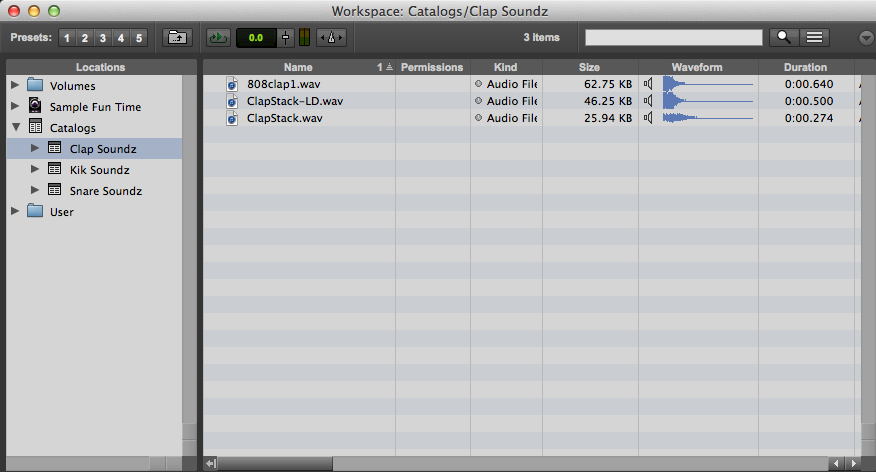Select the ClapStack-LD.wav file name
Image resolution: width=876 pixels, height=472 pixels.
click(295, 101)
